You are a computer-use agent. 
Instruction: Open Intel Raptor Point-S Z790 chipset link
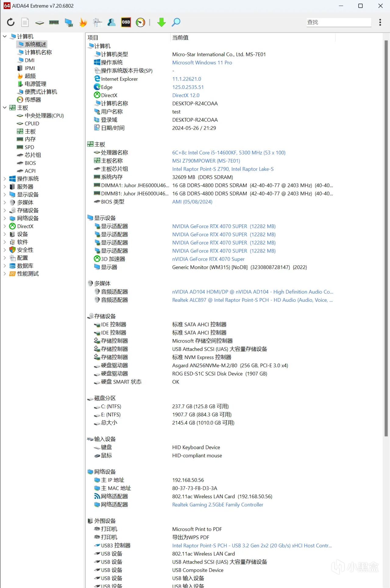coord(223,169)
